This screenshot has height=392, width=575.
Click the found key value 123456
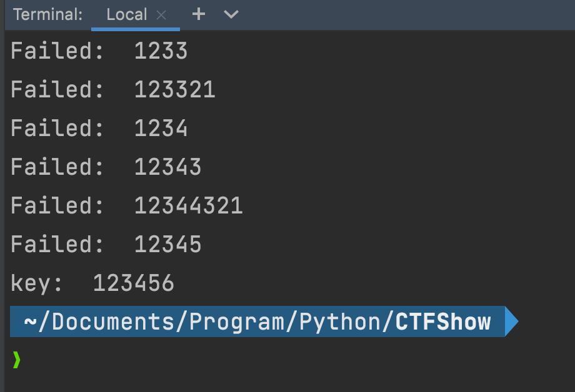click(133, 283)
